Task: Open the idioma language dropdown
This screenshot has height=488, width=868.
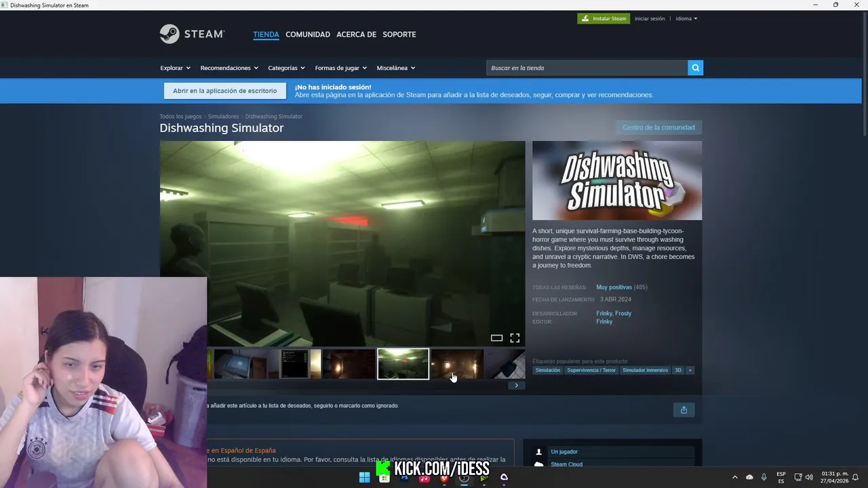Action: click(x=686, y=18)
